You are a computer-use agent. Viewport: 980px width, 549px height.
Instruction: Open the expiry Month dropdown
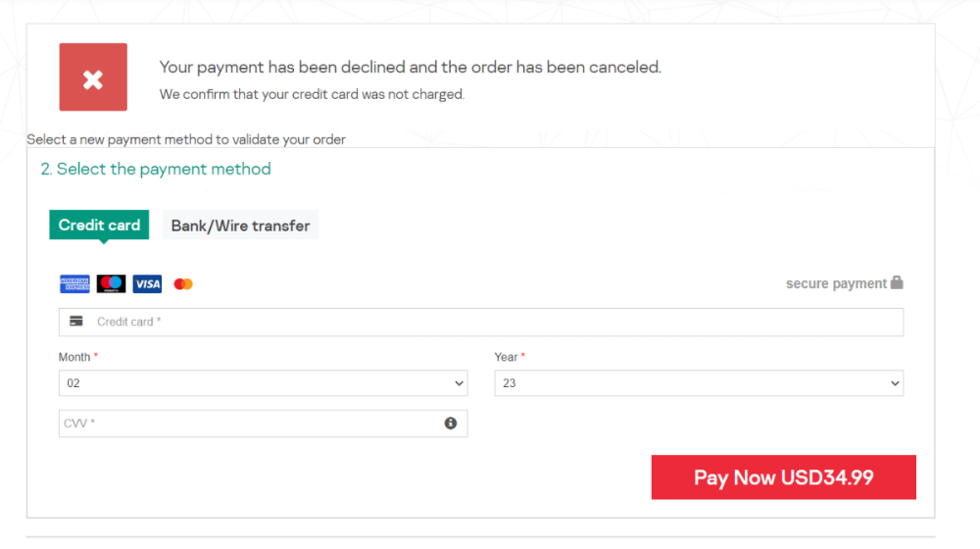263,383
